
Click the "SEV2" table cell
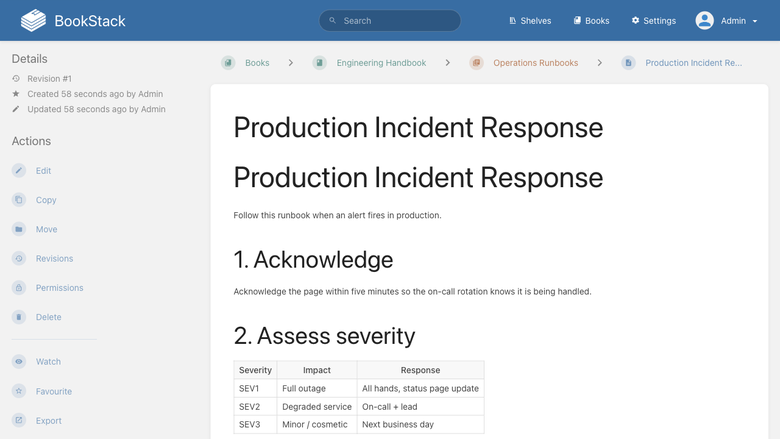point(255,406)
